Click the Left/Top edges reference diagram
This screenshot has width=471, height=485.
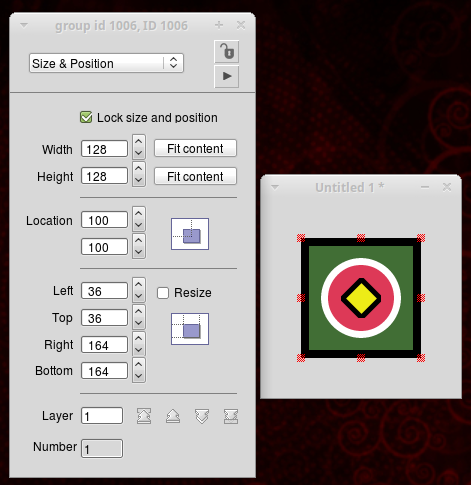(190, 329)
